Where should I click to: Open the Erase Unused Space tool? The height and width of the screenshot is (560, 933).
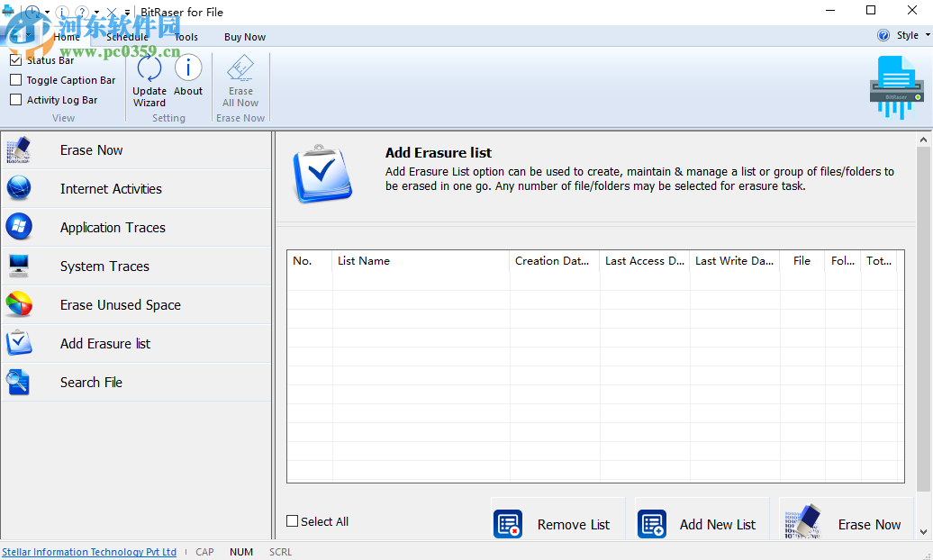[119, 304]
